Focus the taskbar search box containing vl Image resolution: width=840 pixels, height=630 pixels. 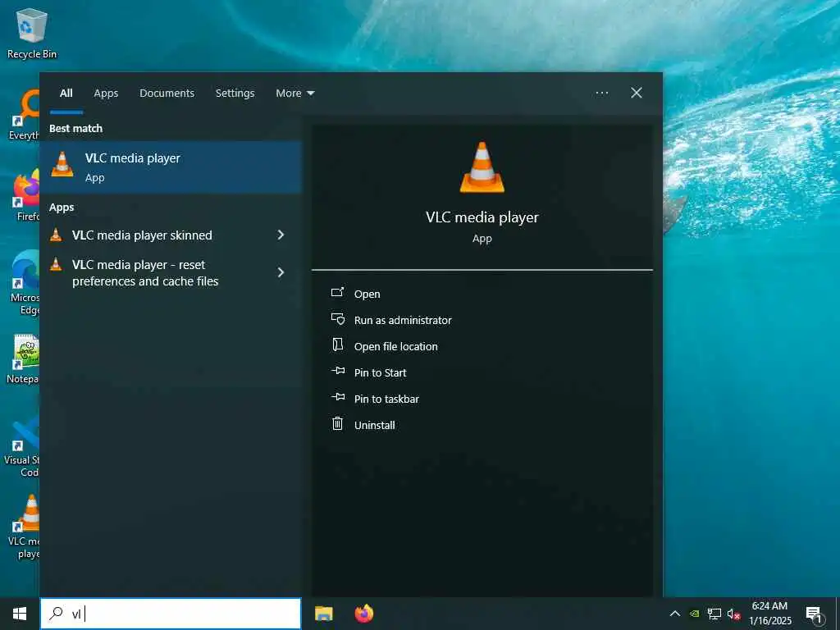pyautogui.click(x=171, y=614)
